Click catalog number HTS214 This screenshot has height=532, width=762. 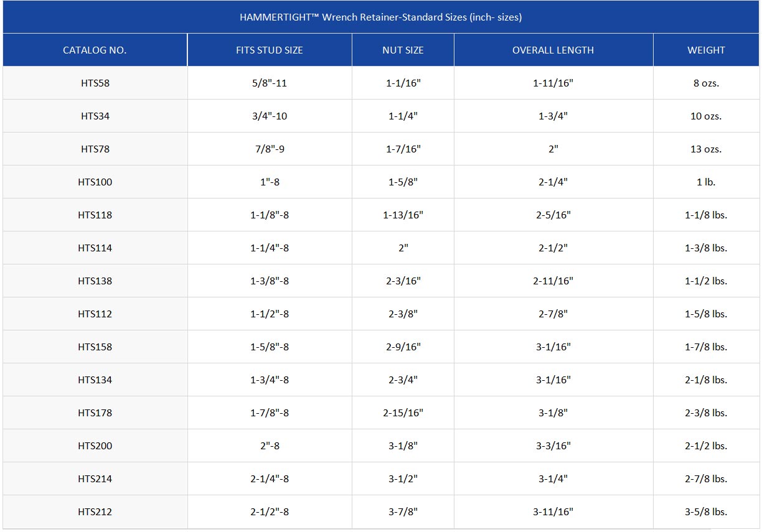click(x=95, y=479)
